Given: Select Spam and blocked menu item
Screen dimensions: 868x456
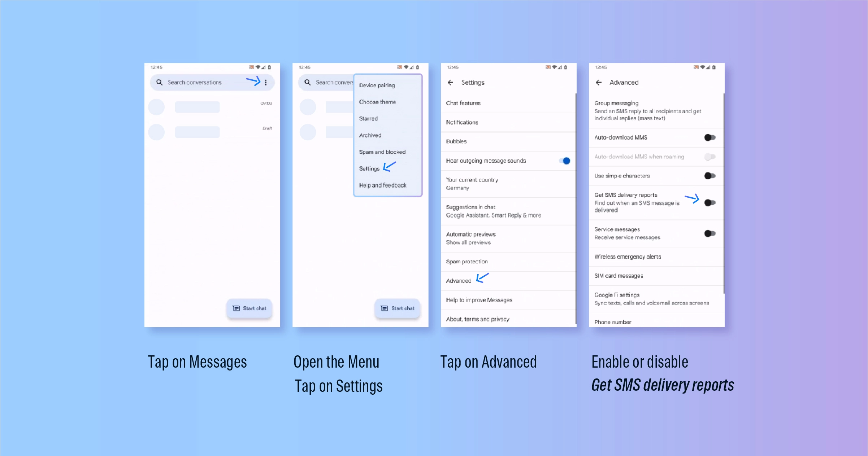Looking at the screenshot, I should click(x=382, y=152).
